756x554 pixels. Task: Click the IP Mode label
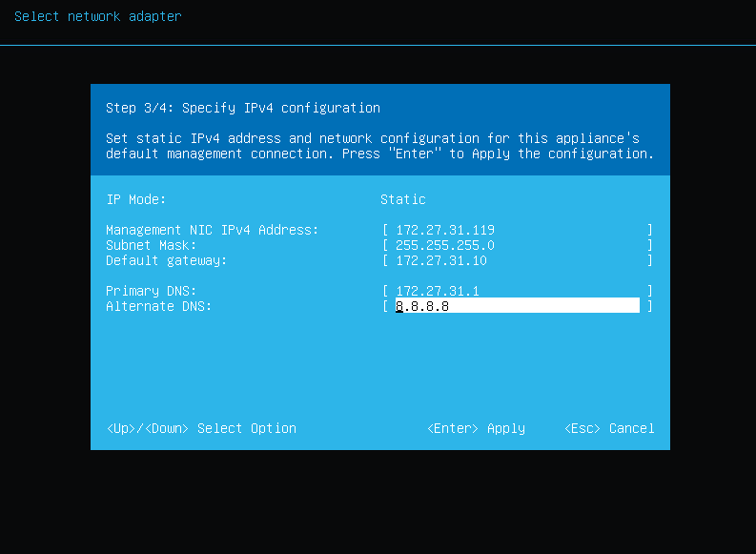136,199
